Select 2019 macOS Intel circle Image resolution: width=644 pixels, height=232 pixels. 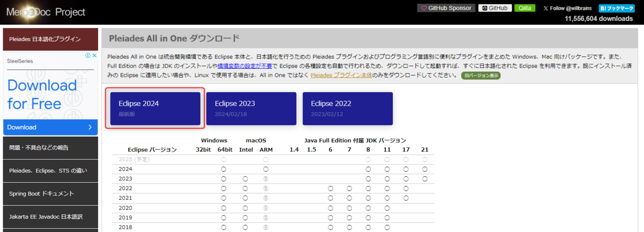click(245, 218)
